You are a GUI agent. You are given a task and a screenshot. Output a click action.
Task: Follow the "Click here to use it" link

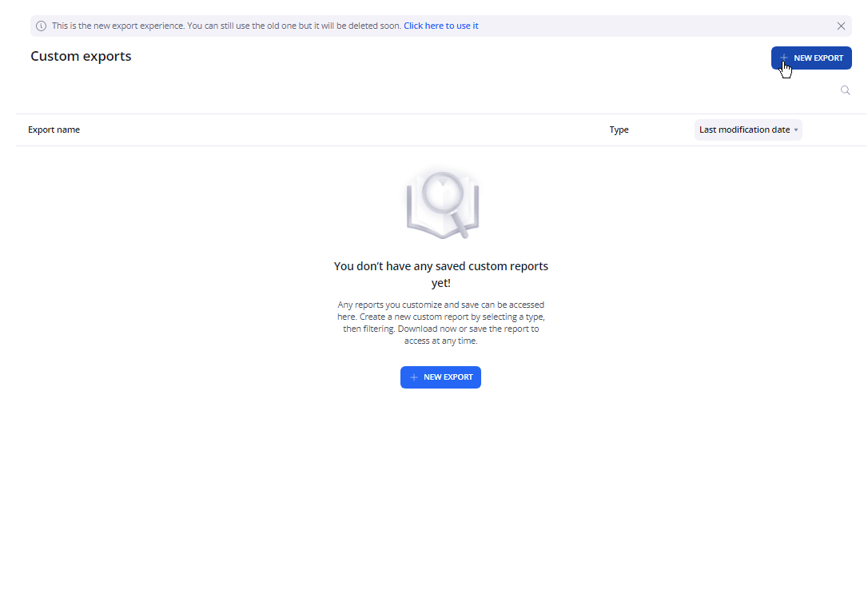[x=440, y=26]
